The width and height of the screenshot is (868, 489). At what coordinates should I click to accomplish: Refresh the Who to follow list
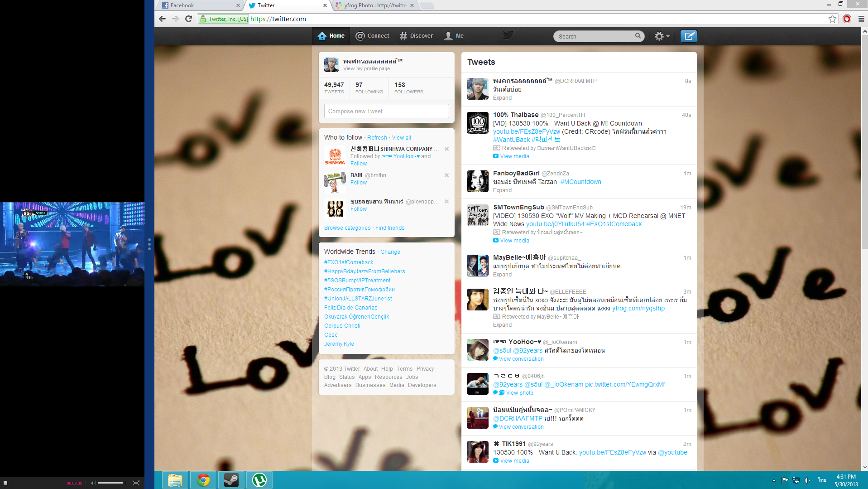click(x=377, y=138)
